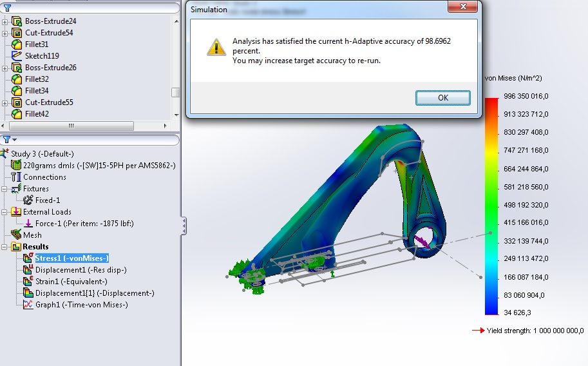Click the Fillet42 feature icon
588x366 pixels.
tap(17, 114)
